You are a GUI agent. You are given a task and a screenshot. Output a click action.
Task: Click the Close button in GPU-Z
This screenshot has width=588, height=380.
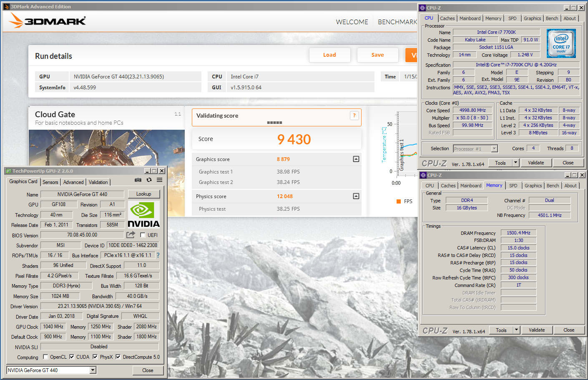pyautogui.click(x=148, y=370)
